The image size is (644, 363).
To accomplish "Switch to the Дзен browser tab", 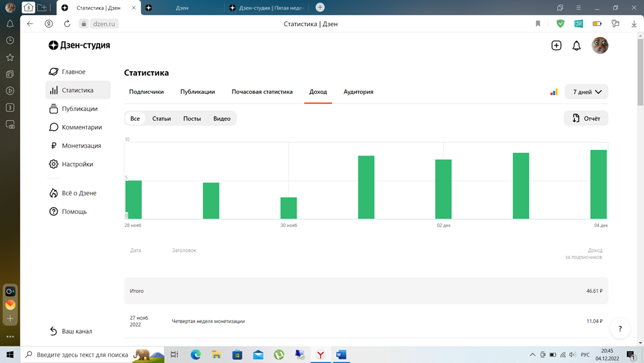I will point(182,8).
